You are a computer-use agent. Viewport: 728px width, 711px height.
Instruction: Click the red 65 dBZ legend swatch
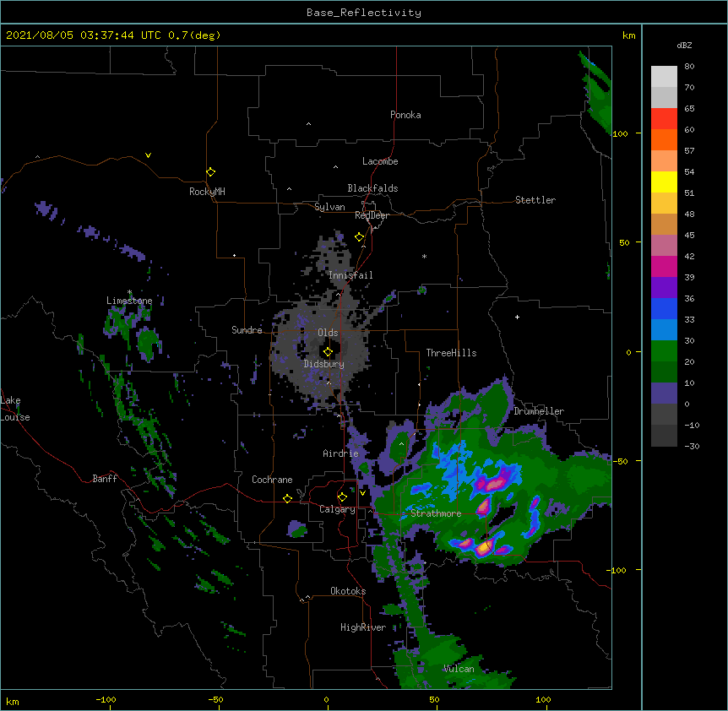tap(664, 118)
